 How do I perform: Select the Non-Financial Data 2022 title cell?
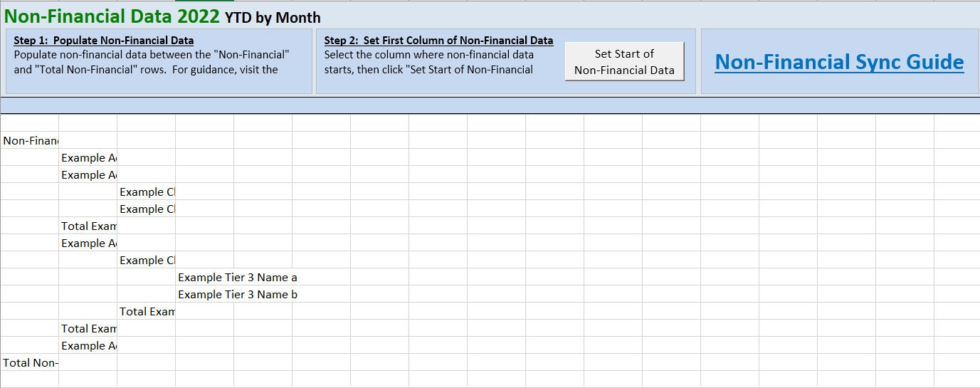point(112,16)
